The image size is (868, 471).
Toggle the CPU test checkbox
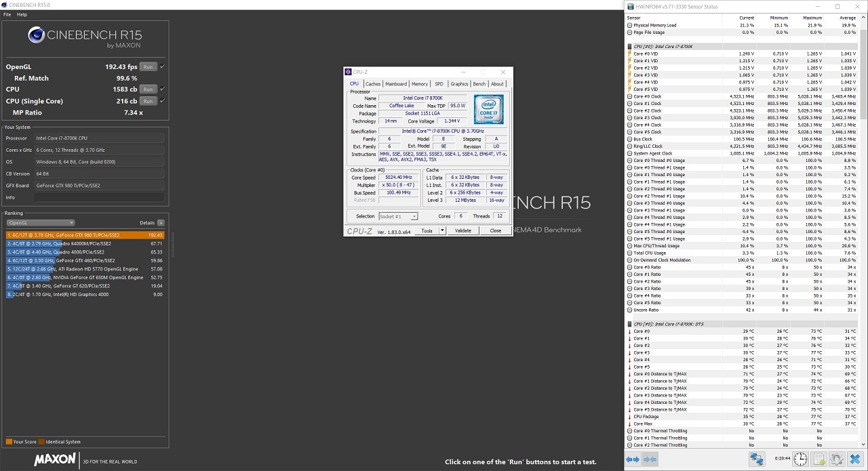[x=162, y=89]
